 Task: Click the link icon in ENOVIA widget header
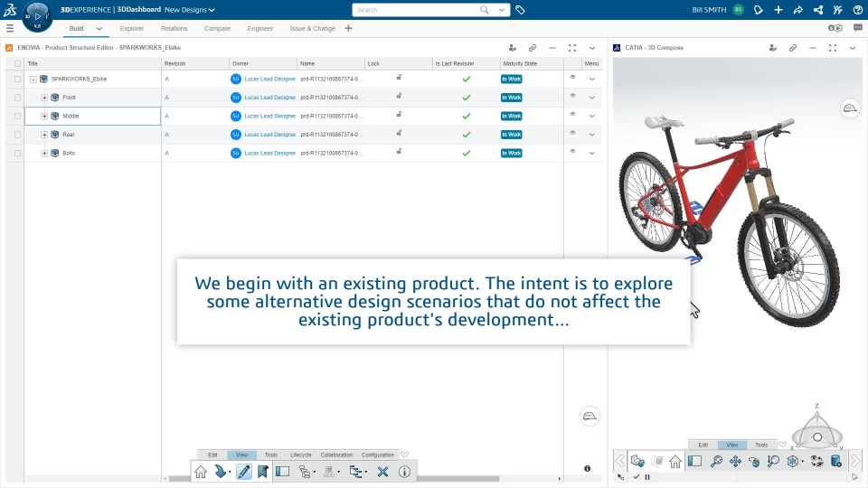[532, 48]
